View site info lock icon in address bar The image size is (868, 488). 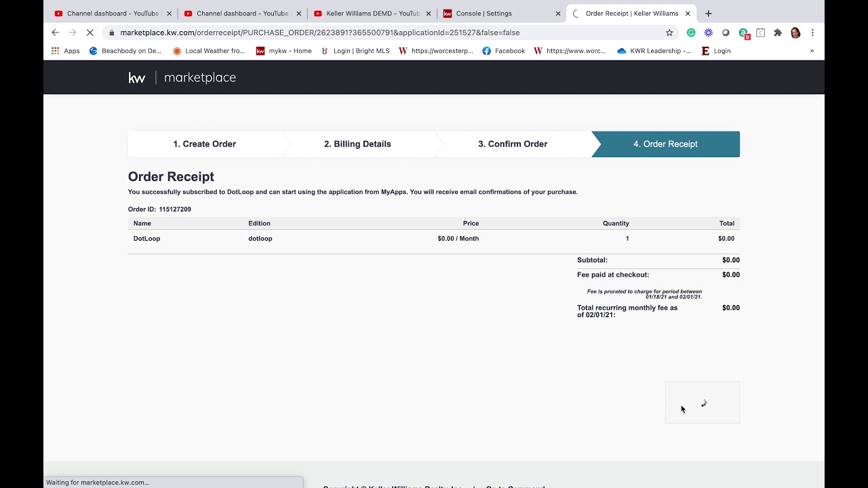coord(111,33)
